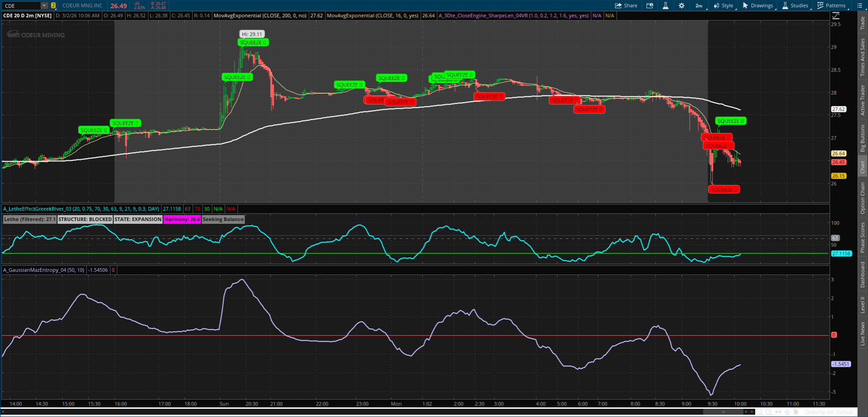Click the Drawing set: Default selector

click(x=829, y=412)
